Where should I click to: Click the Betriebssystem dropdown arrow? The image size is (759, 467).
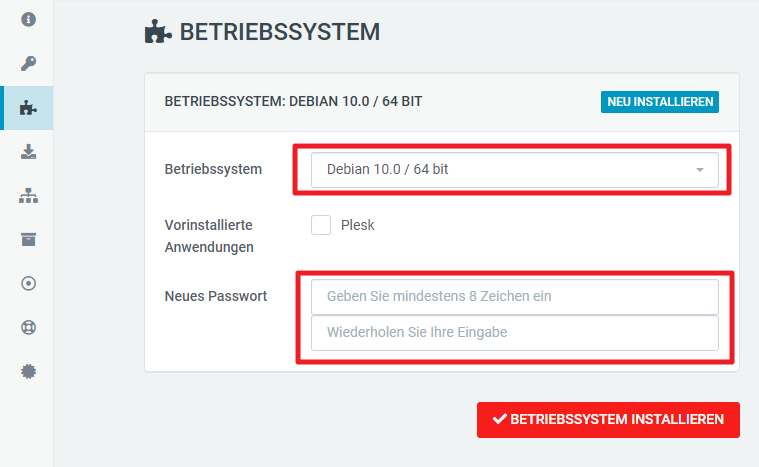tap(699, 170)
